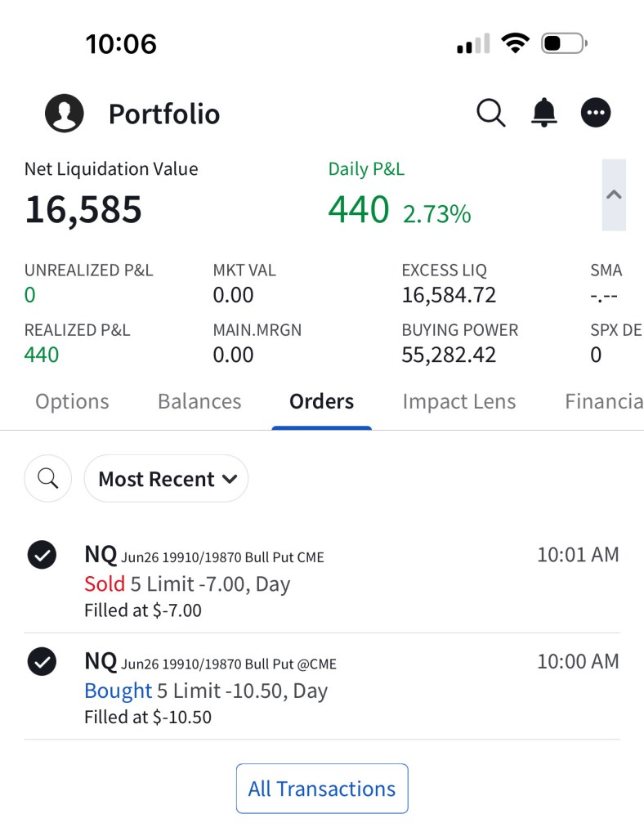Image resolution: width=644 pixels, height=836 pixels.
Task: Switch to the Balances tab
Action: (199, 401)
